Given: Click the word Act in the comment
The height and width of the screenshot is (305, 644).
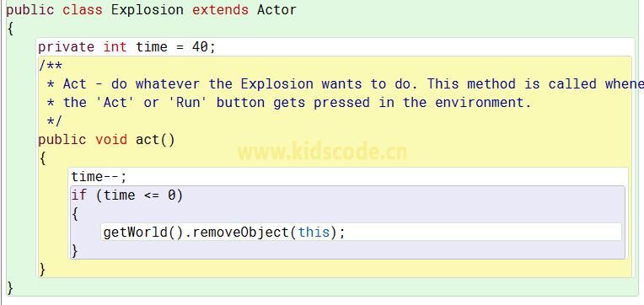Looking at the screenshot, I should coord(75,84).
